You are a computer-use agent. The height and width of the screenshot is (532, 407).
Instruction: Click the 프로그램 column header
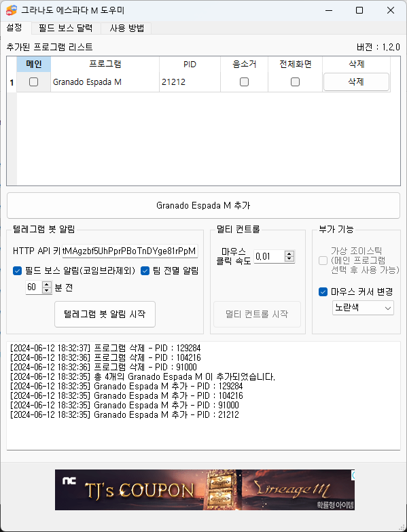[105, 64]
